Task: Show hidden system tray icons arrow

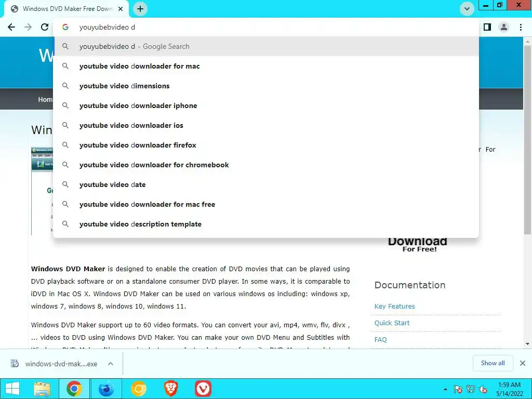Action: point(445,389)
